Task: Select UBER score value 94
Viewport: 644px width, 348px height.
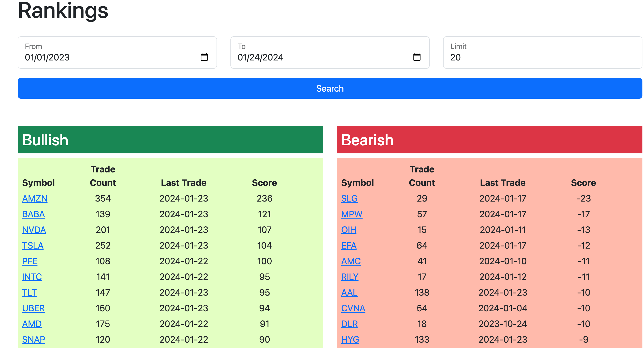Action: click(x=264, y=308)
